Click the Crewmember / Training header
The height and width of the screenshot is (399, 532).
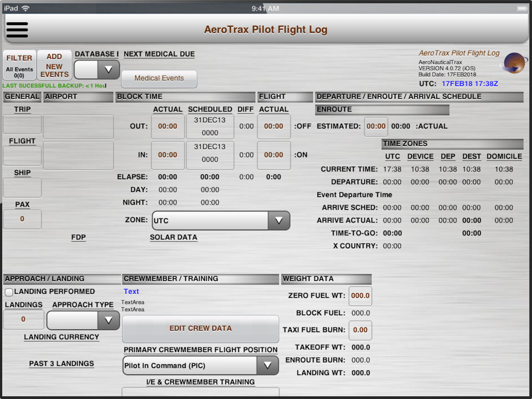200,279
